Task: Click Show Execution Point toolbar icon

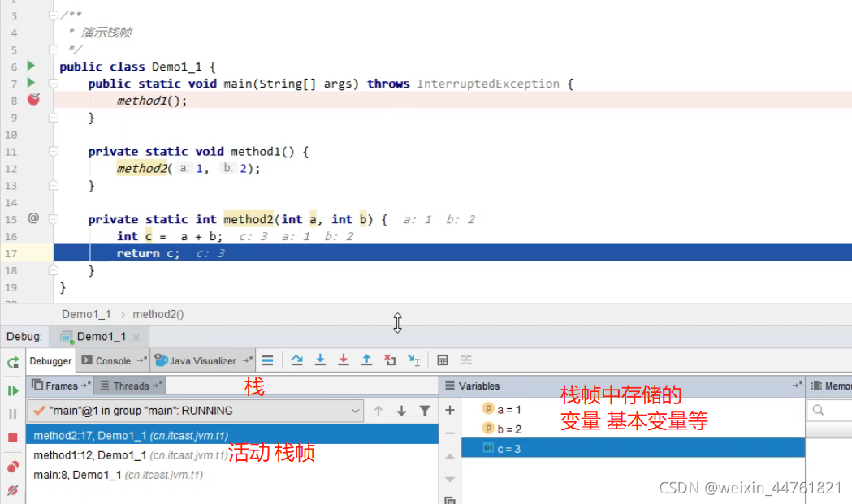Action: [268, 360]
